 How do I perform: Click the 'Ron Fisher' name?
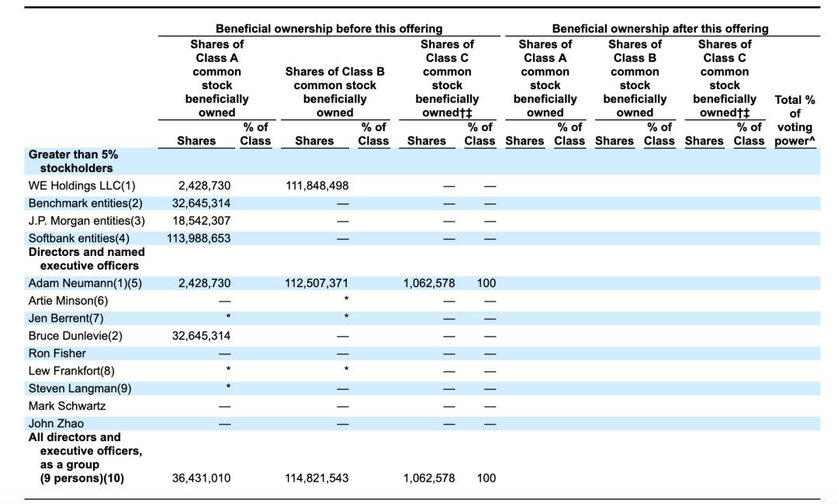click(57, 354)
